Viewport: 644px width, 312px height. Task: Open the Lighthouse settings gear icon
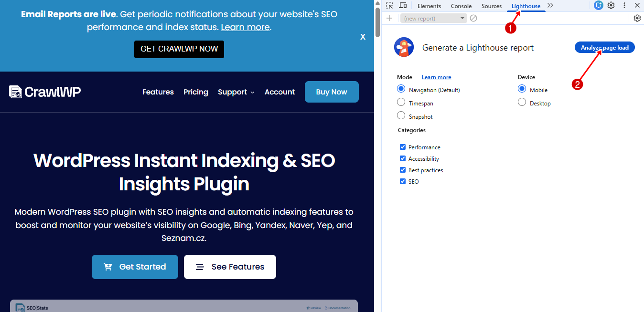pyautogui.click(x=637, y=18)
